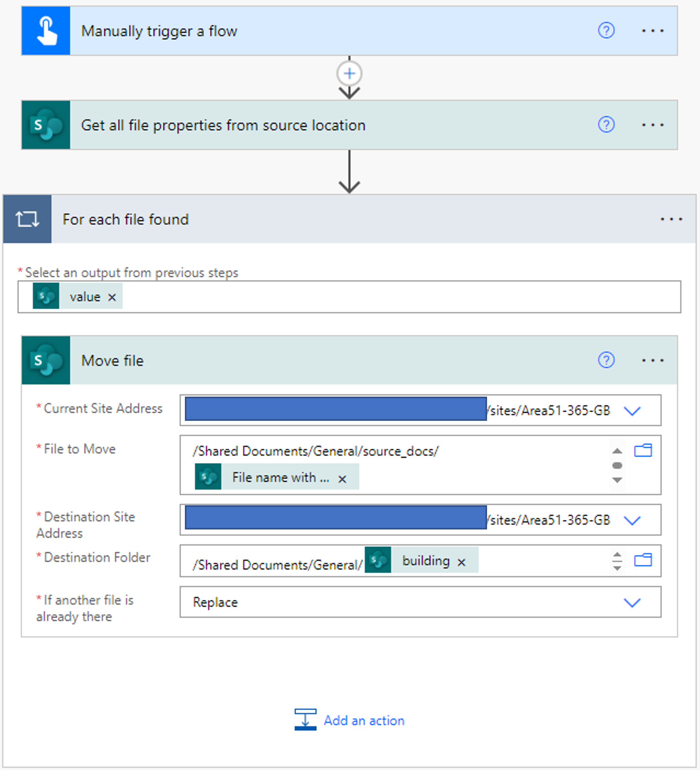Expand Destination Site Address dropdown

632,520
